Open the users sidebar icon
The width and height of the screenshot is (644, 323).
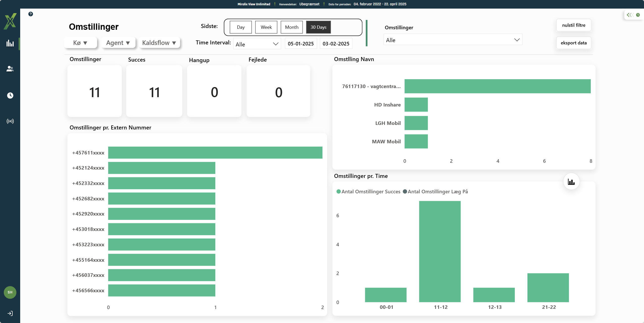click(10, 69)
